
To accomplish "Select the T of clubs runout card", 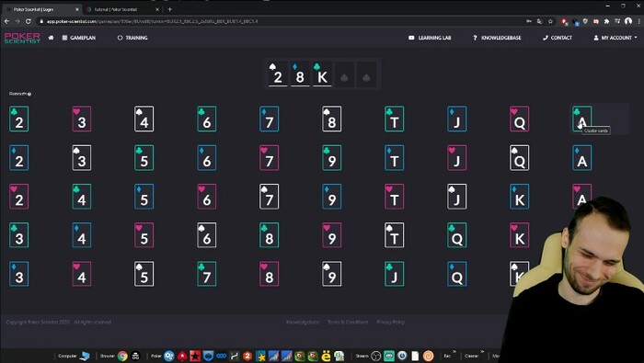I will click(395, 119).
